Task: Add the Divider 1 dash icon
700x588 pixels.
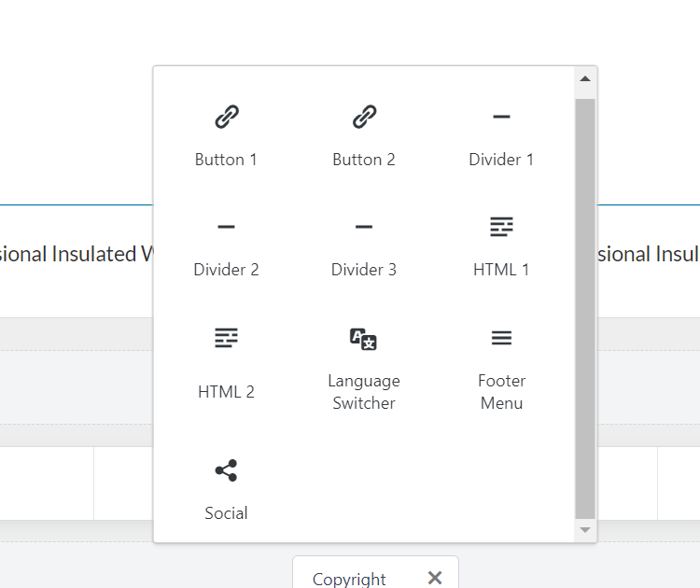Action: tap(501, 117)
